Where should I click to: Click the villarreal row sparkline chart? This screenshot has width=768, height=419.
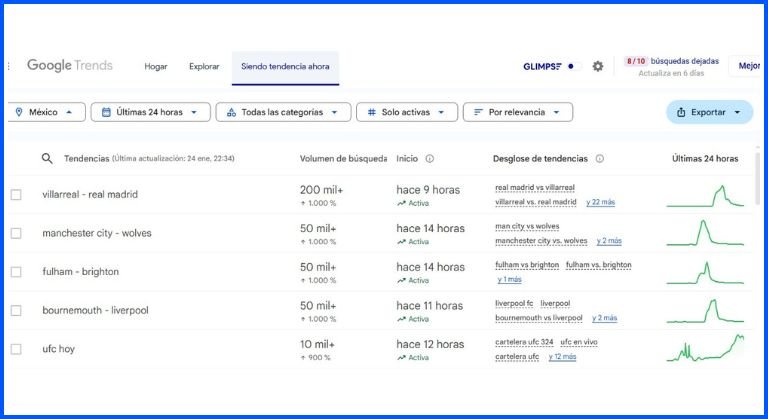point(705,196)
